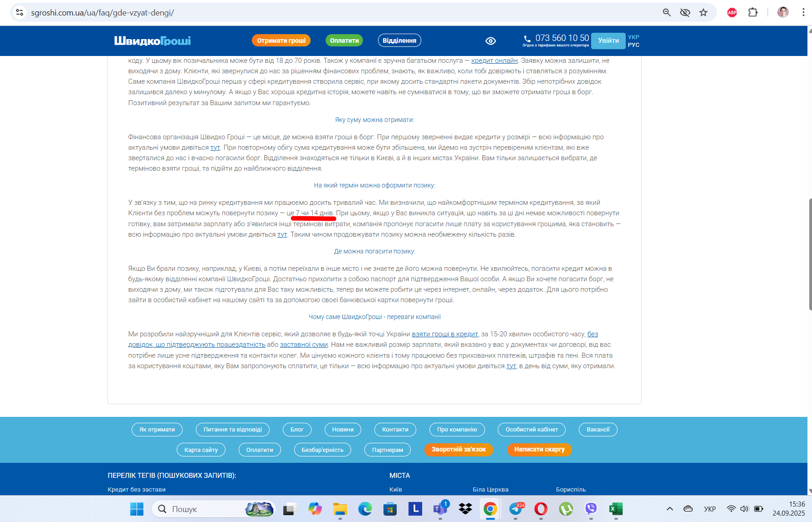The width and height of the screenshot is (812, 522).
Task: Launch Microsoft Edge from the taskbar
Action: pyautogui.click(x=365, y=509)
